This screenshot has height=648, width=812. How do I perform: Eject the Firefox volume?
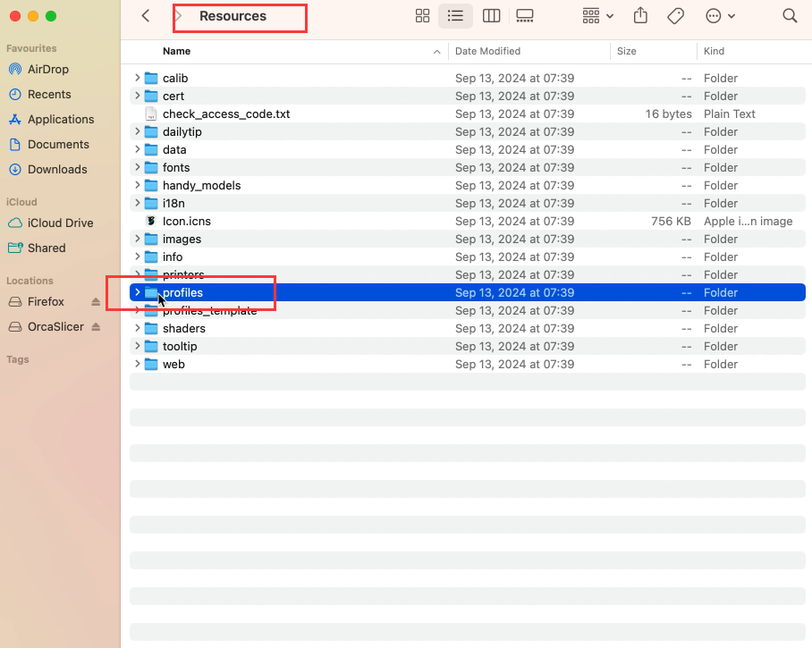96,302
